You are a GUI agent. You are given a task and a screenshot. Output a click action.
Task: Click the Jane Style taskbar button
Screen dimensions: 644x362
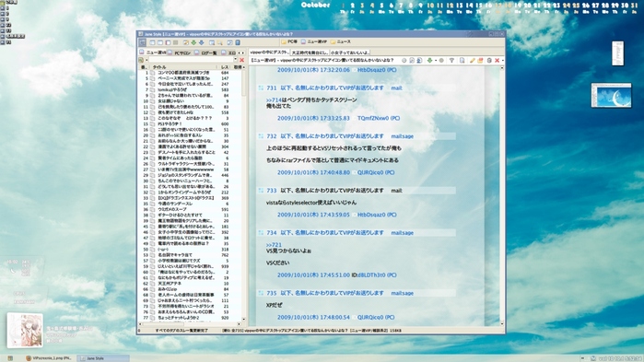click(x=103, y=358)
